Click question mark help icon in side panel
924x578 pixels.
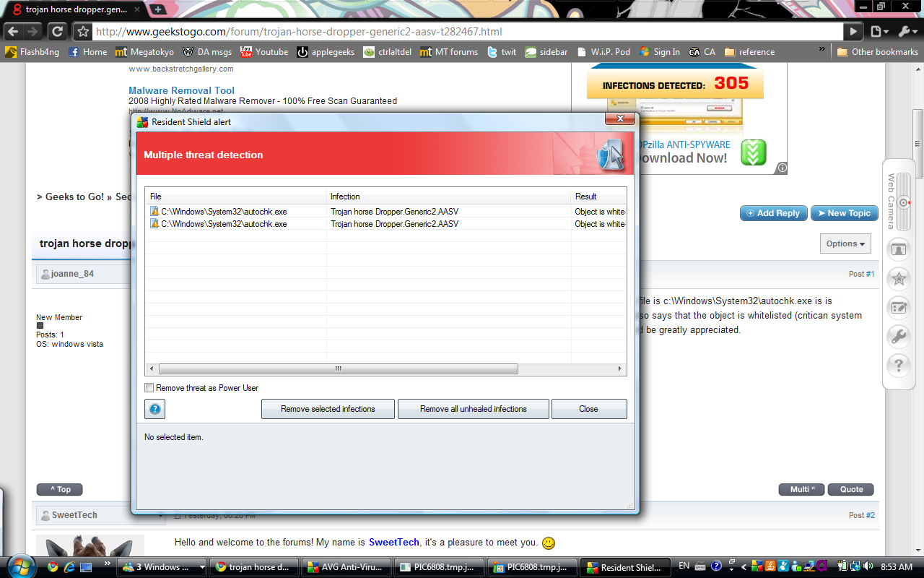pyautogui.click(x=898, y=365)
